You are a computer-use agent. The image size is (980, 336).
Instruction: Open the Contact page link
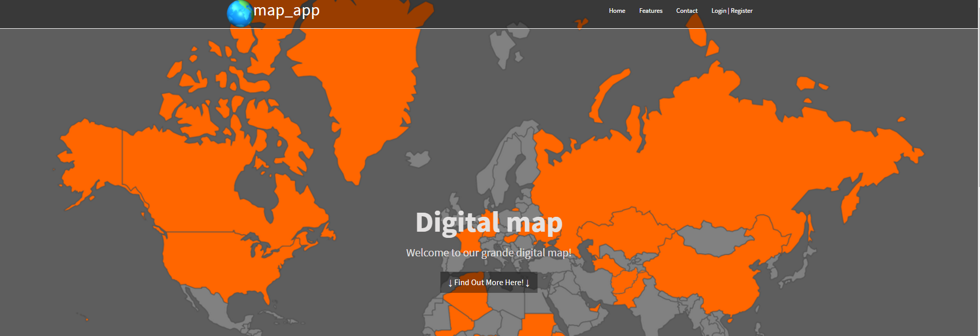[687, 11]
